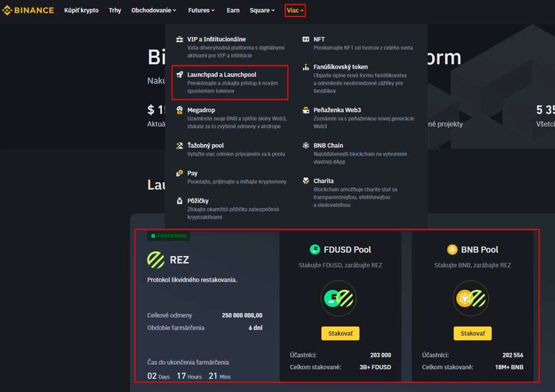Click the REZ project name

pos(180,260)
